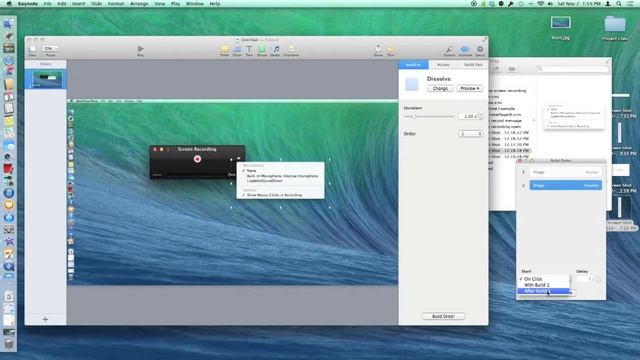Screen dimensions: 640x360
Task: Open the Play menu
Action: [176, 4]
